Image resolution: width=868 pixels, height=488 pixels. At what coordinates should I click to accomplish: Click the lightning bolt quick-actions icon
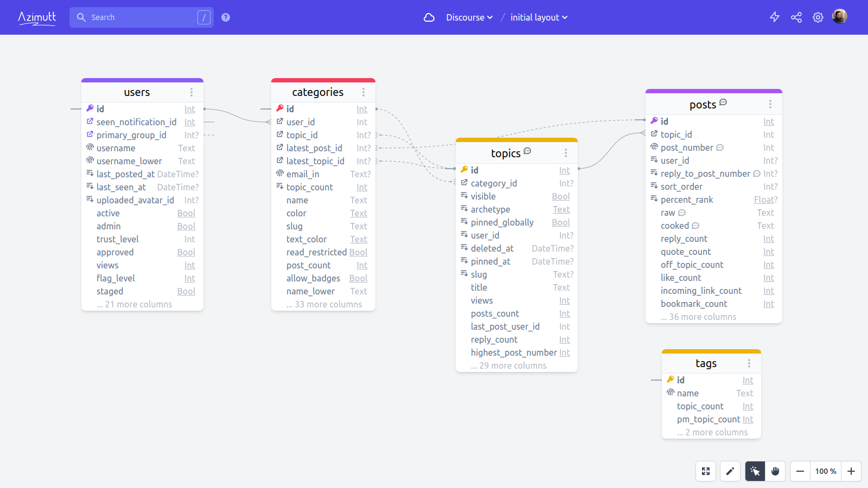tap(774, 17)
